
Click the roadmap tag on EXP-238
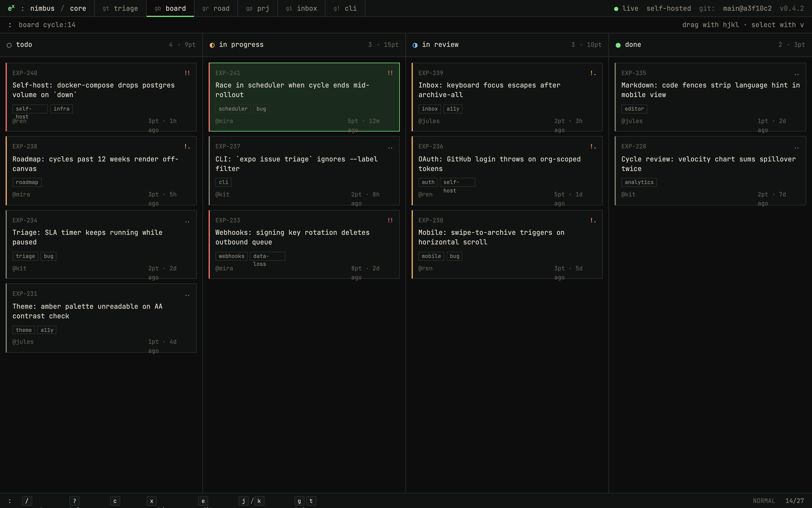pyautogui.click(x=27, y=183)
